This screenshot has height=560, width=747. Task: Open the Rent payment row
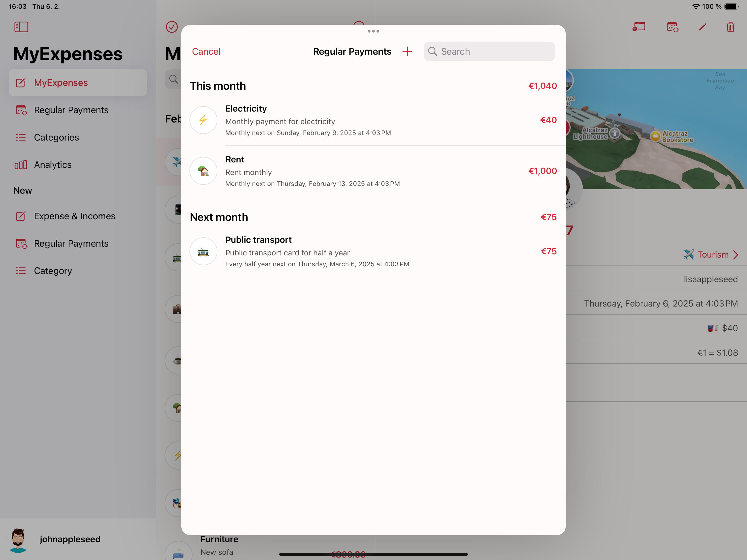tap(373, 171)
